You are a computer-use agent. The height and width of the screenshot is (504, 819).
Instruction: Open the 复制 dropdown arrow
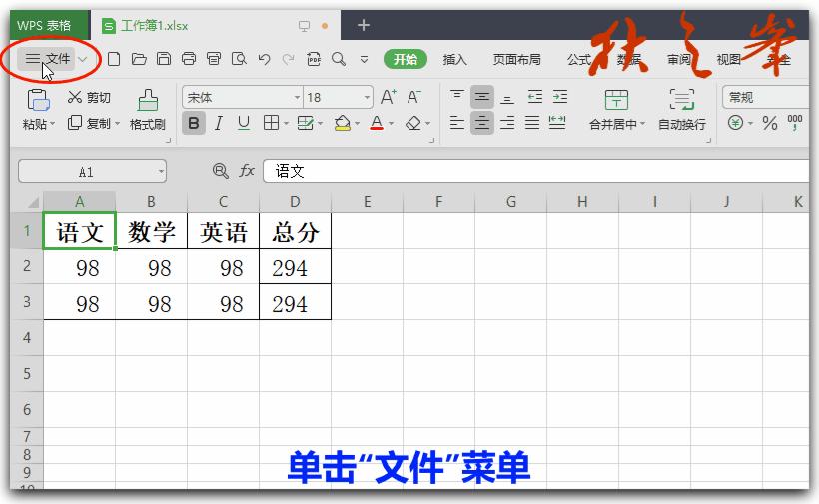click(118, 124)
